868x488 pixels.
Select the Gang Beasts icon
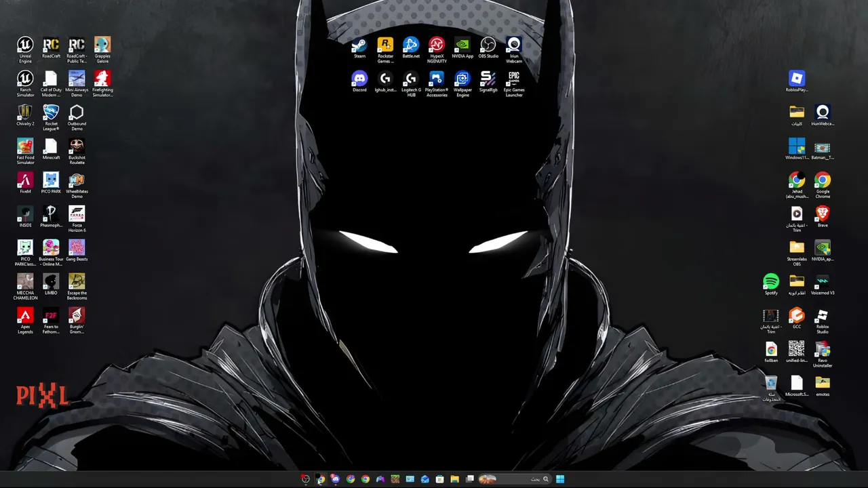77,251
